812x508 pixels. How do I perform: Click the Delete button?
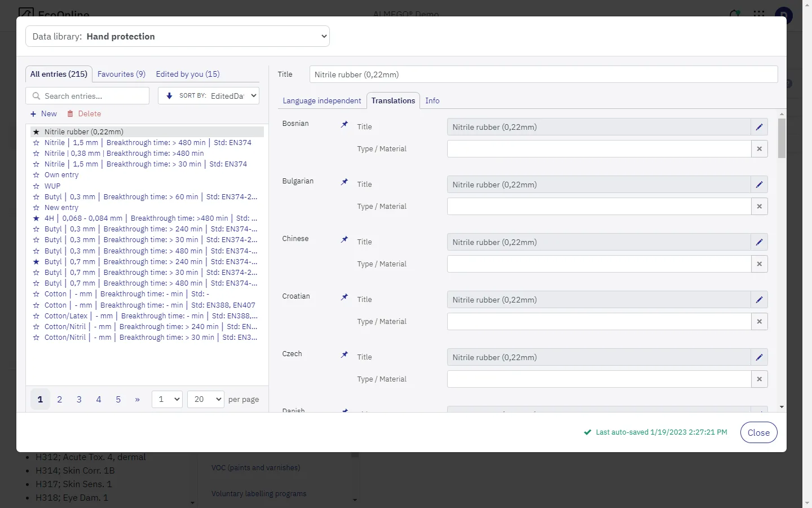tap(84, 113)
